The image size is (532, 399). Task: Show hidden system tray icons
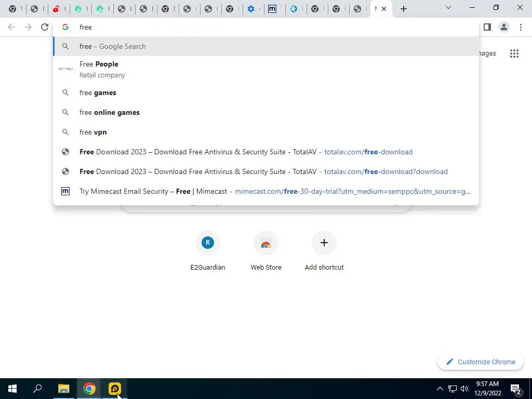coord(440,389)
